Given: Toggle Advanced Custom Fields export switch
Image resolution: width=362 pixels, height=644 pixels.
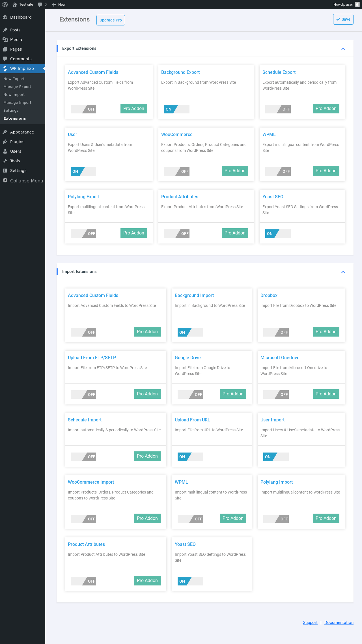Looking at the screenshot, I should click(83, 109).
